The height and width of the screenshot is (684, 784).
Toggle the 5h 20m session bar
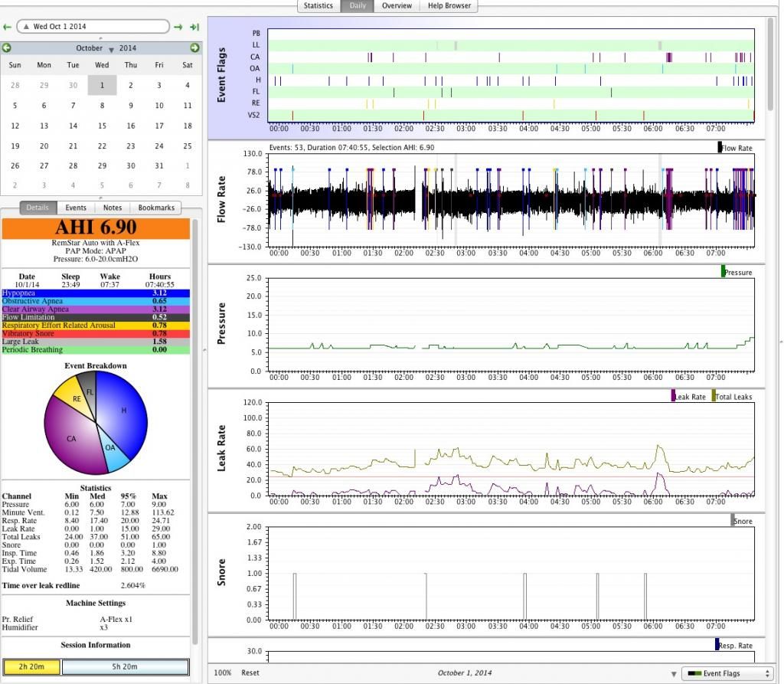tap(125, 667)
